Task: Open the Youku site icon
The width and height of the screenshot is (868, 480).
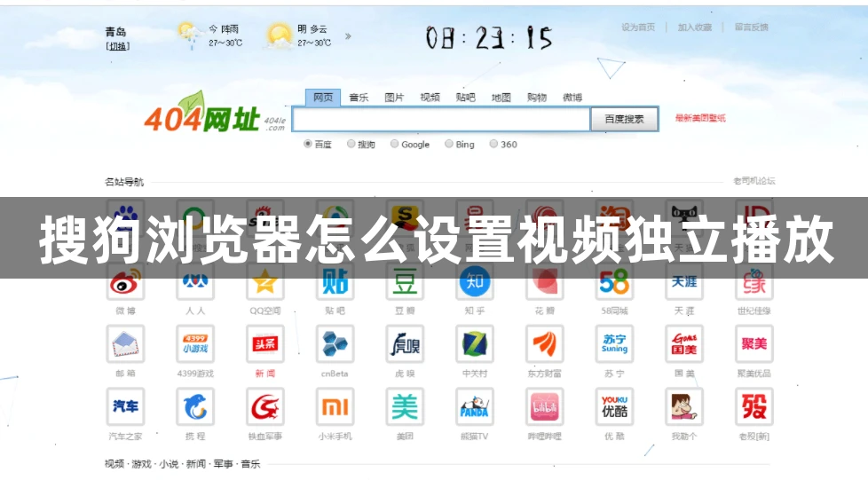Action: click(614, 406)
